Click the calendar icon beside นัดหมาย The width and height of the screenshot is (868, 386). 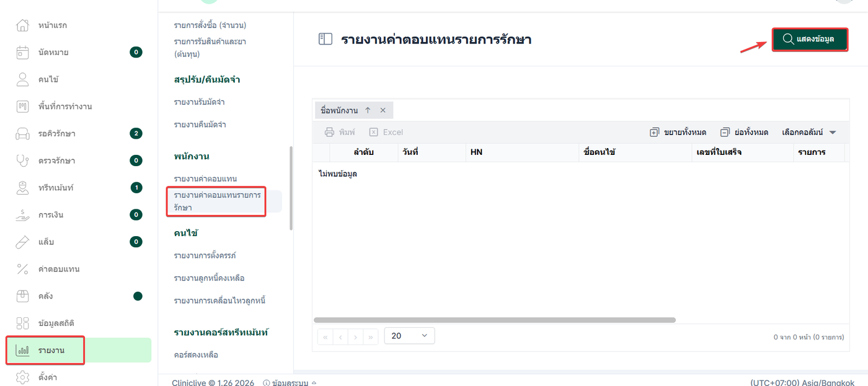tap(22, 52)
